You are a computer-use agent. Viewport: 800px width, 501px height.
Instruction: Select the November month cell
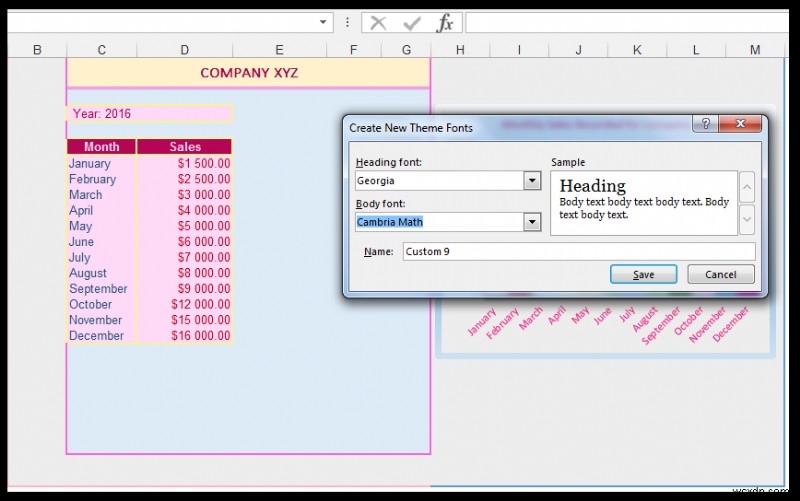[x=102, y=320]
